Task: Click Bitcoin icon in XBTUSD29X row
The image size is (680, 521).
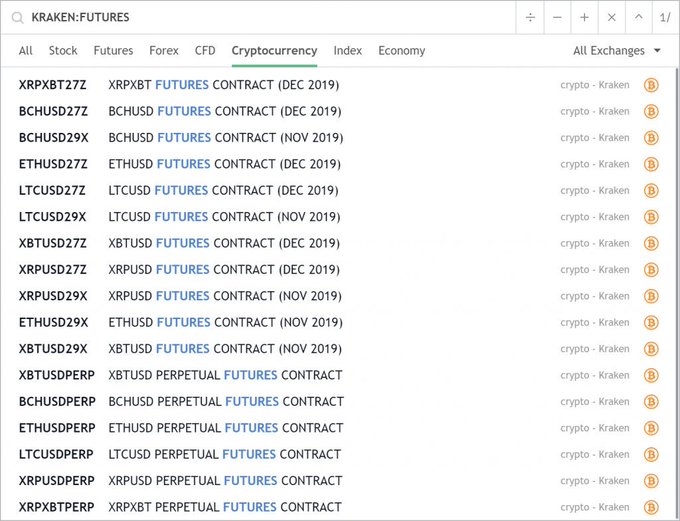Action: [x=651, y=349]
